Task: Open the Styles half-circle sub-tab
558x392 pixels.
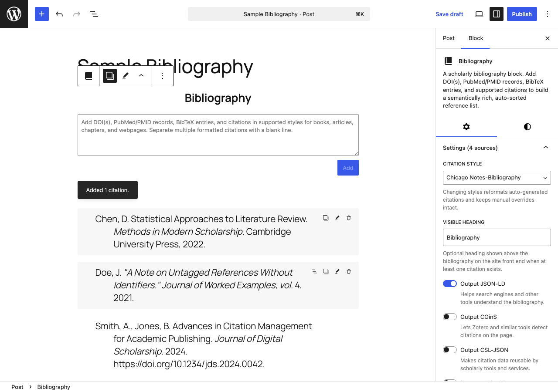Action: click(527, 127)
